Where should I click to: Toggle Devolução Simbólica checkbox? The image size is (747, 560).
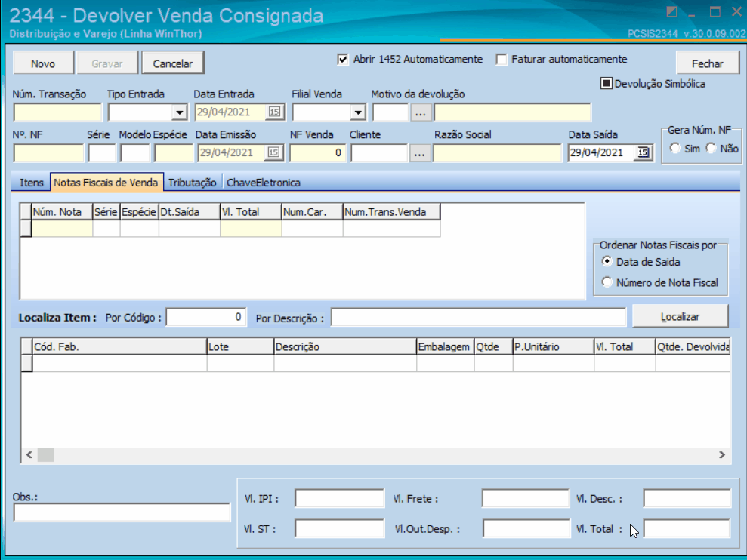pos(606,83)
